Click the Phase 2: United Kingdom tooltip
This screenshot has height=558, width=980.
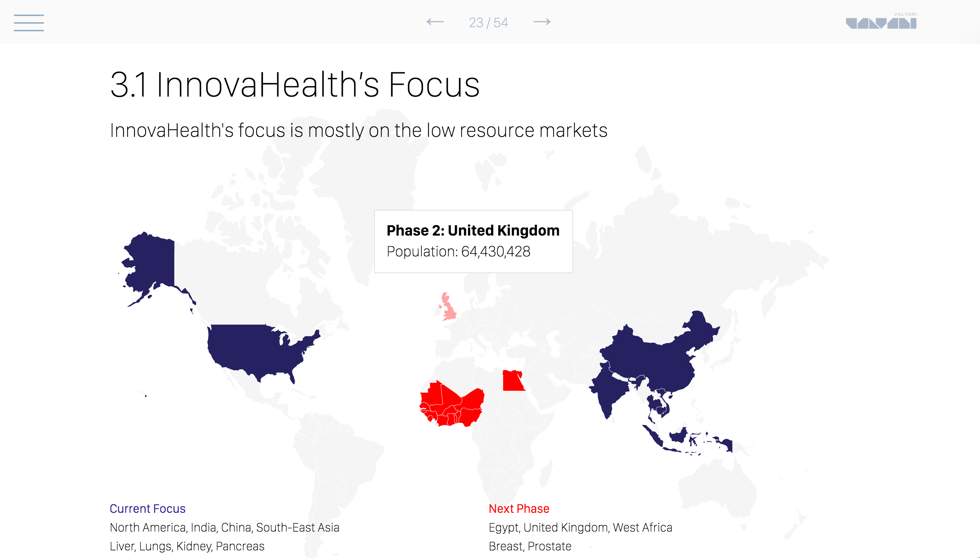[x=473, y=241]
